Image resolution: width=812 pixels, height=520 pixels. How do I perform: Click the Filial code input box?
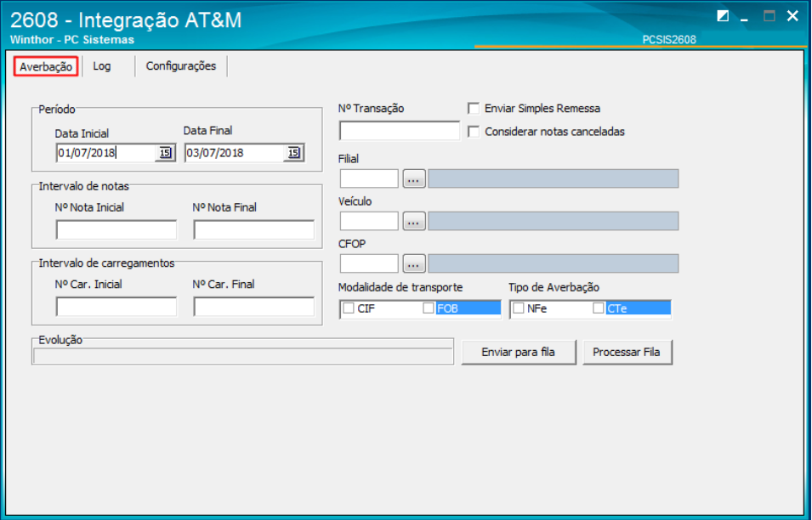tap(369, 178)
